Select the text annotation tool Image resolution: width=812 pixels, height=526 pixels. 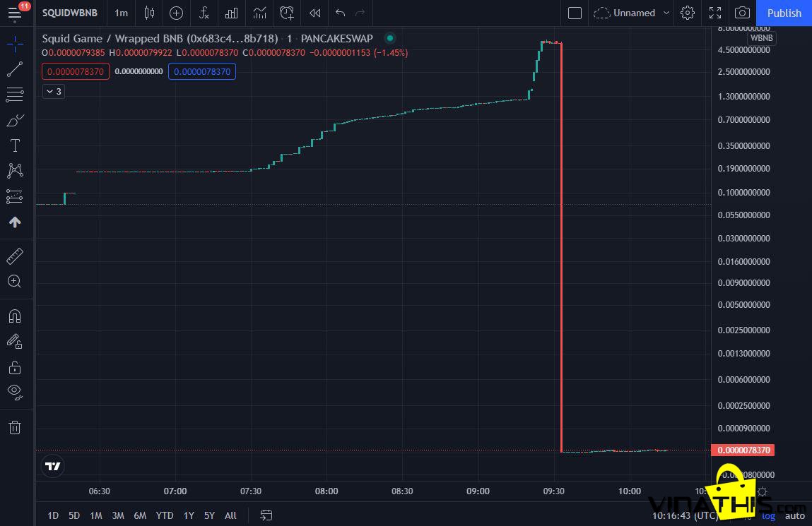[15, 145]
